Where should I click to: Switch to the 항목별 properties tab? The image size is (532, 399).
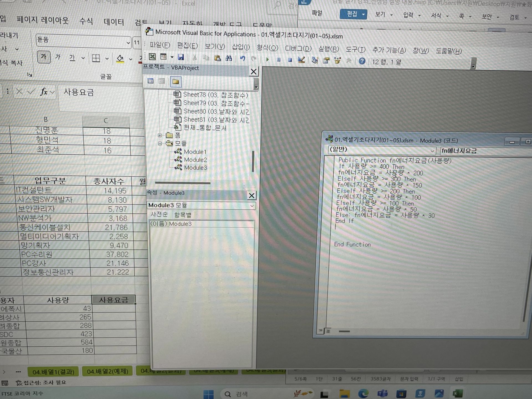pyautogui.click(x=183, y=215)
